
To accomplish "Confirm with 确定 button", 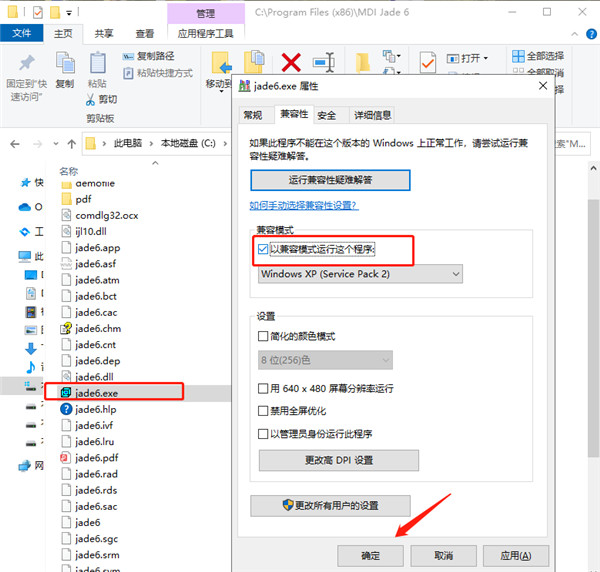I will pyautogui.click(x=370, y=556).
